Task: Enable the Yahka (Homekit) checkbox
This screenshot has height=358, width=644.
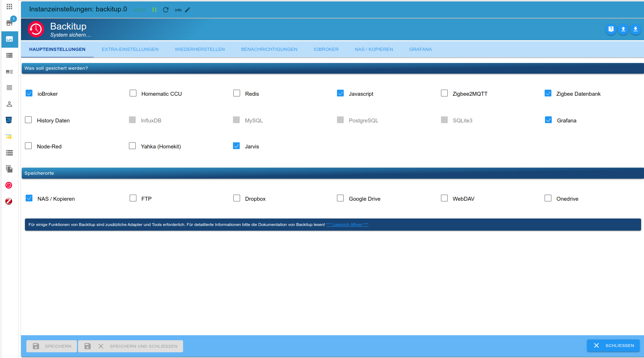Action: 133,146
